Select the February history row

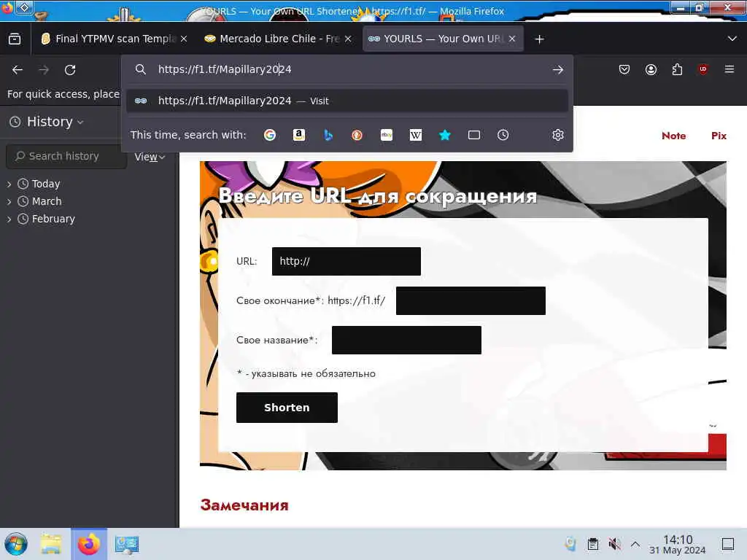(90, 219)
